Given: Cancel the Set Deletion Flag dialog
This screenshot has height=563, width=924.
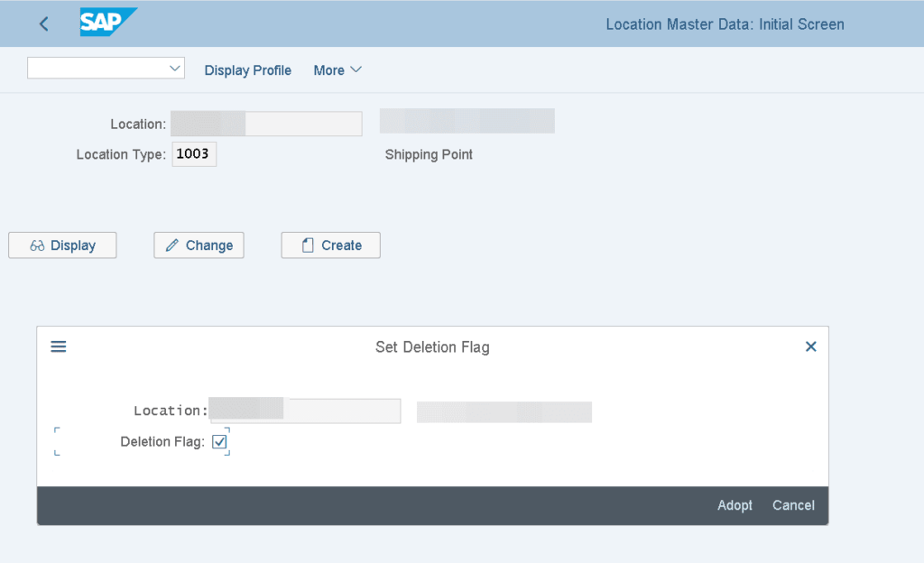Looking at the screenshot, I should pyautogui.click(x=793, y=505).
